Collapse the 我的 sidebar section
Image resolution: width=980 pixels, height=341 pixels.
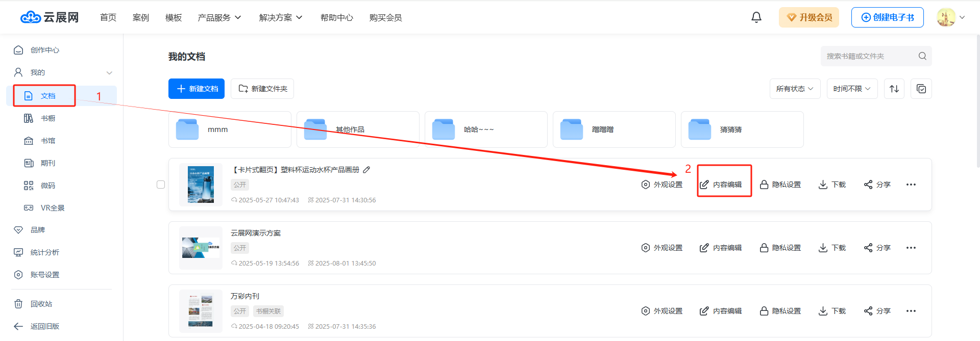pyautogui.click(x=109, y=72)
